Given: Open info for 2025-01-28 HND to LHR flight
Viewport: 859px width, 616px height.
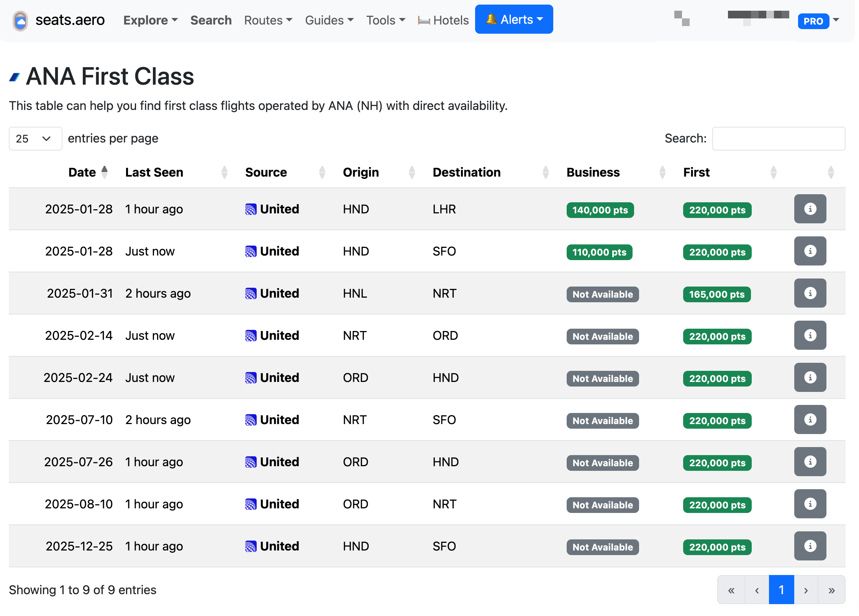Looking at the screenshot, I should tap(810, 209).
